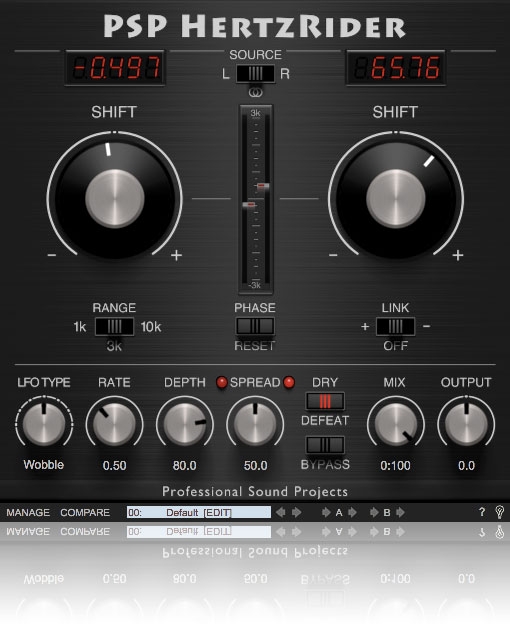Screen dimensions: 510x625
Task: Click the 50.0 spread value
Action: [x=255, y=465]
